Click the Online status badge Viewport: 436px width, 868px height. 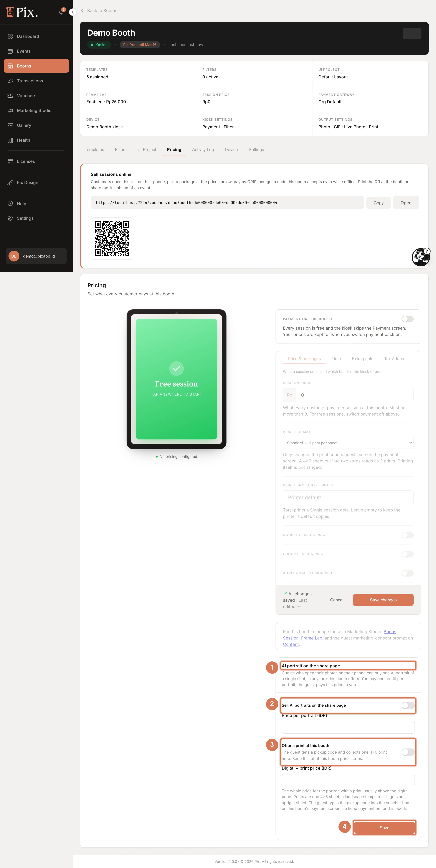pos(99,45)
